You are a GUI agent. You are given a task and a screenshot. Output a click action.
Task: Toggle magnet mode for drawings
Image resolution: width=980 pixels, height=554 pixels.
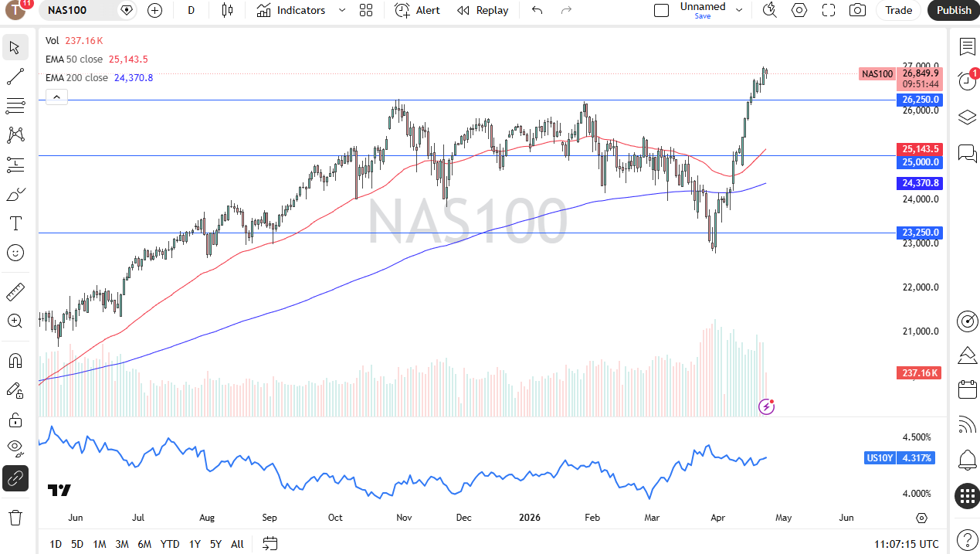pyautogui.click(x=15, y=361)
